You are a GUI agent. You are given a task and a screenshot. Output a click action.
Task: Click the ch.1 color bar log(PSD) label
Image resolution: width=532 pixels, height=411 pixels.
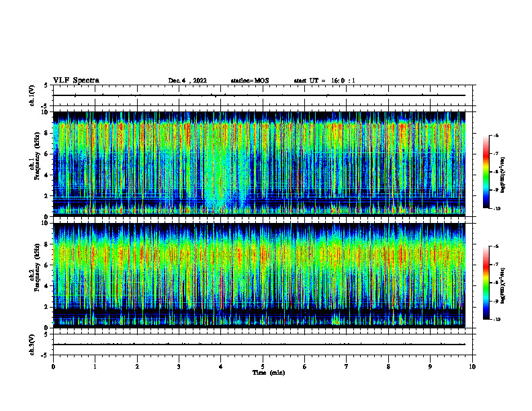point(503,175)
